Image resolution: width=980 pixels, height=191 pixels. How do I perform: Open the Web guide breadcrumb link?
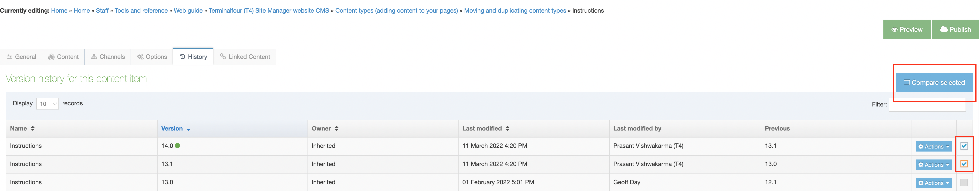pyautogui.click(x=188, y=11)
